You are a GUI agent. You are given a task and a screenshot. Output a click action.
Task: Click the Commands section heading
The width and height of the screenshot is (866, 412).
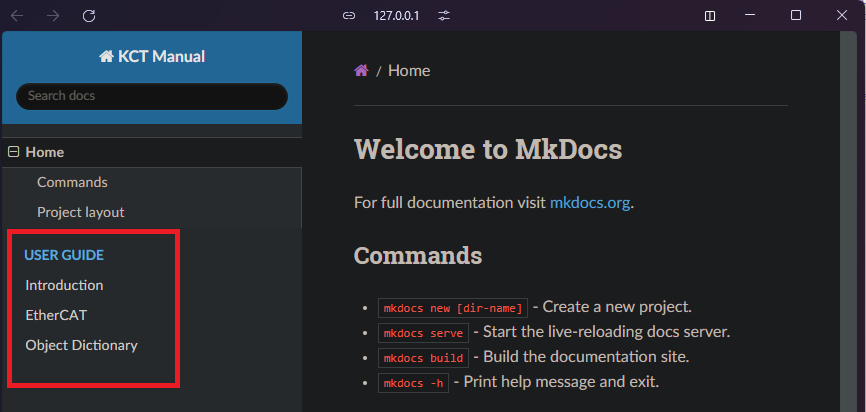pyautogui.click(x=418, y=255)
